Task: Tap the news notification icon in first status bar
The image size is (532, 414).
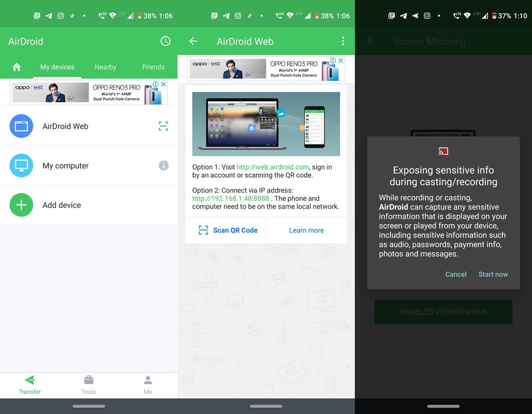Action: 37,15
